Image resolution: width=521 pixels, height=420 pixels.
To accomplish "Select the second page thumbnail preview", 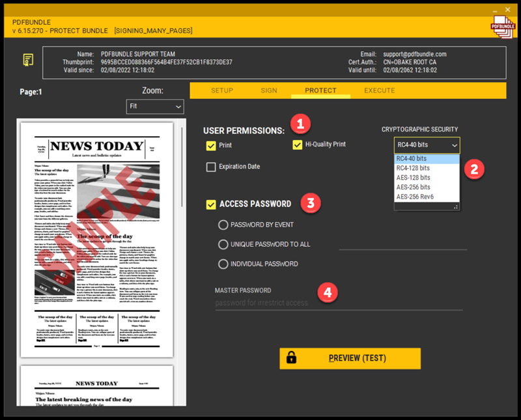I will pyautogui.click(x=96, y=385).
